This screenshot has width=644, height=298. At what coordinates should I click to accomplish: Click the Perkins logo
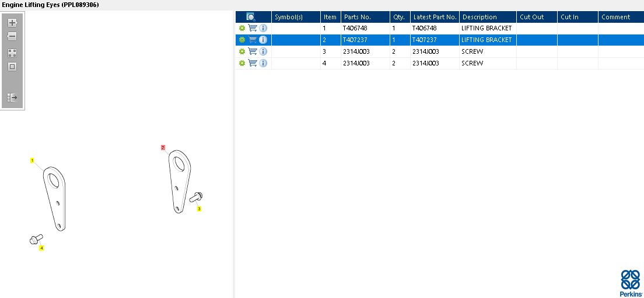click(x=630, y=283)
